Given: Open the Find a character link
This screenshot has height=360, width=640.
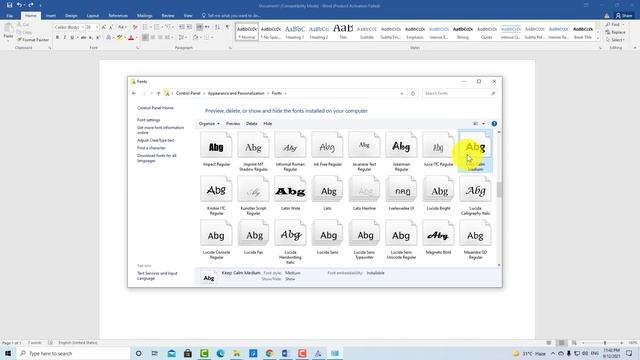Looking at the screenshot, I should (151, 148).
